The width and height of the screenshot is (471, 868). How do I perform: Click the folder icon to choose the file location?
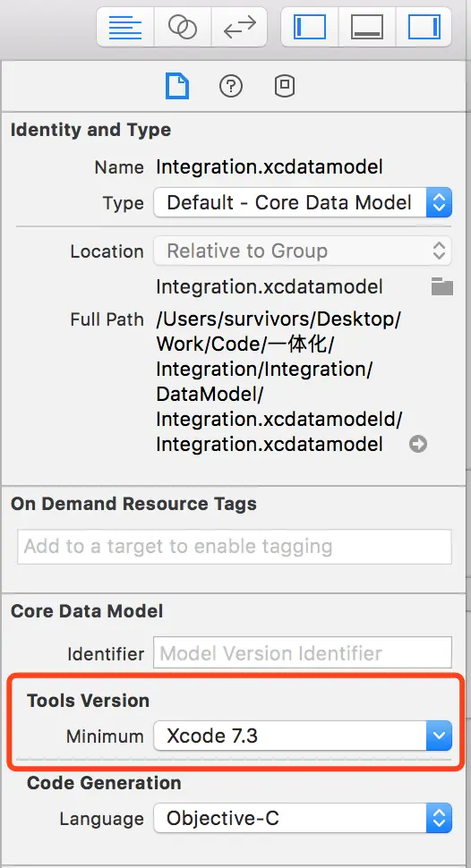point(441,286)
